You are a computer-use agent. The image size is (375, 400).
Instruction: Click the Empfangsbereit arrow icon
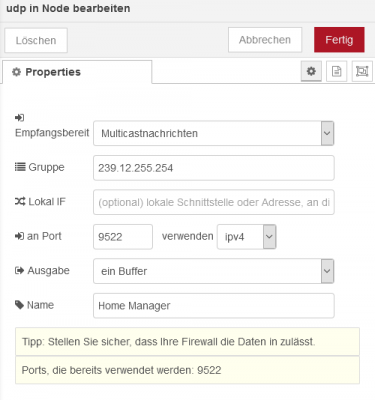click(19, 117)
